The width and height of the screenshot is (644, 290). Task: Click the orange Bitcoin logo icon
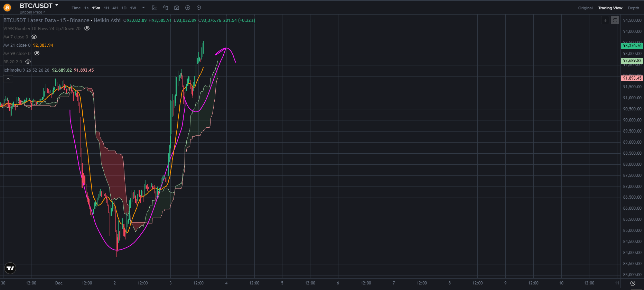coord(7,8)
